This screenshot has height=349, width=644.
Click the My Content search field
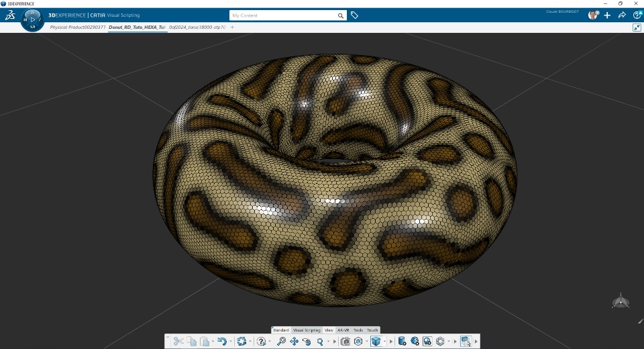tap(282, 15)
